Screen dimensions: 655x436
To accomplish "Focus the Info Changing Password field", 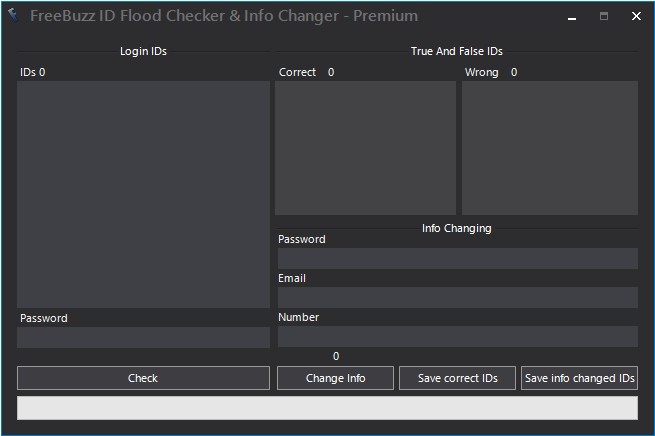I will [458, 259].
